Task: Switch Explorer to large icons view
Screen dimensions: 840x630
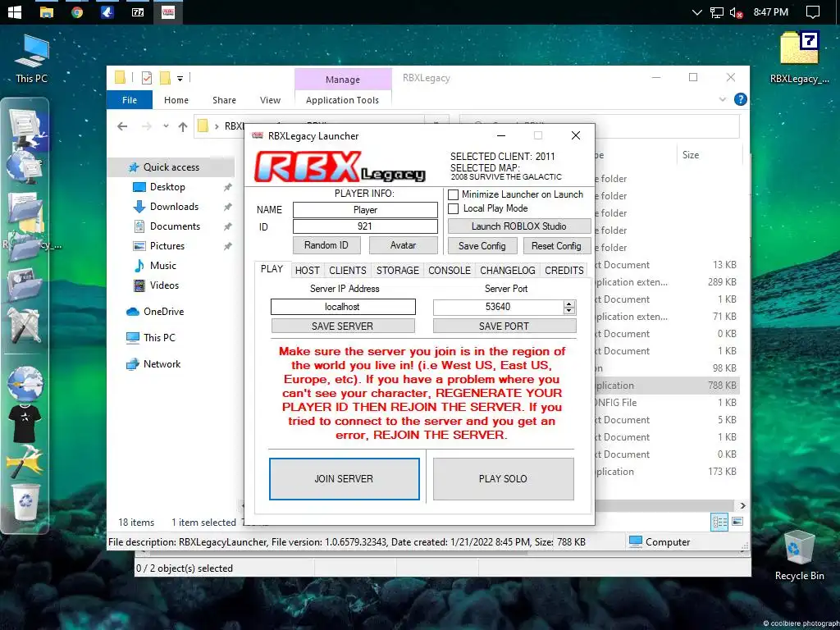Action: [x=737, y=521]
